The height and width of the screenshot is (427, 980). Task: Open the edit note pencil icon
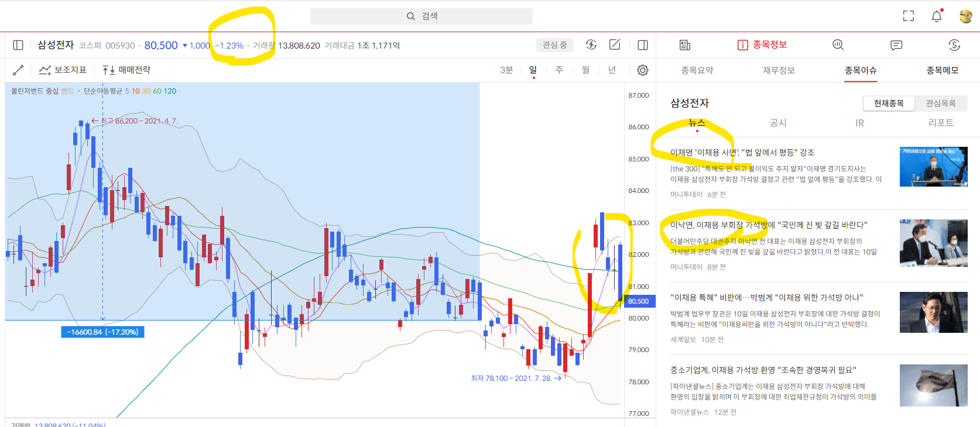(x=615, y=45)
